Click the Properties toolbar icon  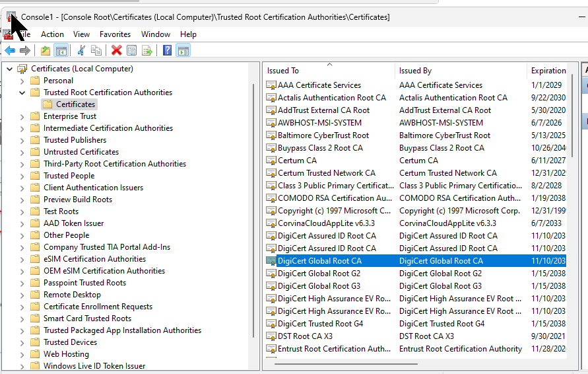(x=131, y=50)
